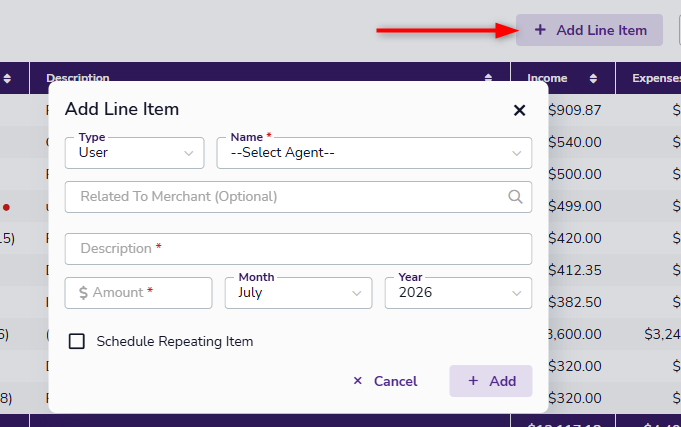Click the Add button in dialog
This screenshot has height=427, width=681.
(x=491, y=381)
